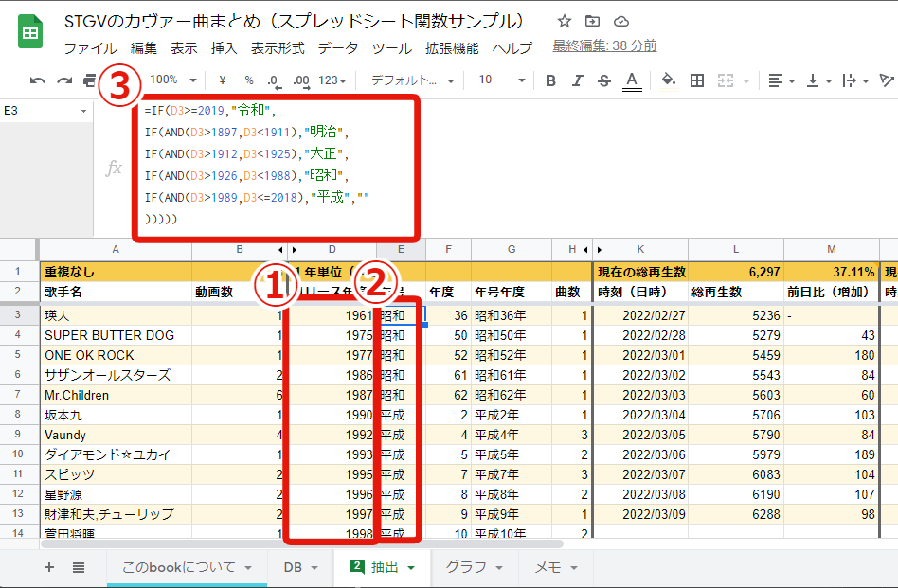Click the move to folder icon
The height and width of the screenshot is (588, 898).
click(593, 21)
